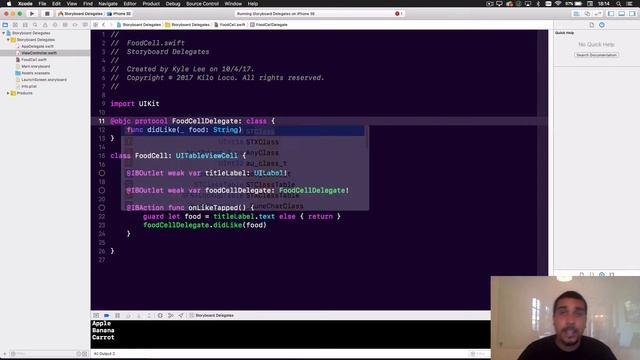This screenshot has width=640, height=360.
Task: Select LaunchScreen.storyboard in navigator
Action: pyautogui.click(x=44, y=80)
